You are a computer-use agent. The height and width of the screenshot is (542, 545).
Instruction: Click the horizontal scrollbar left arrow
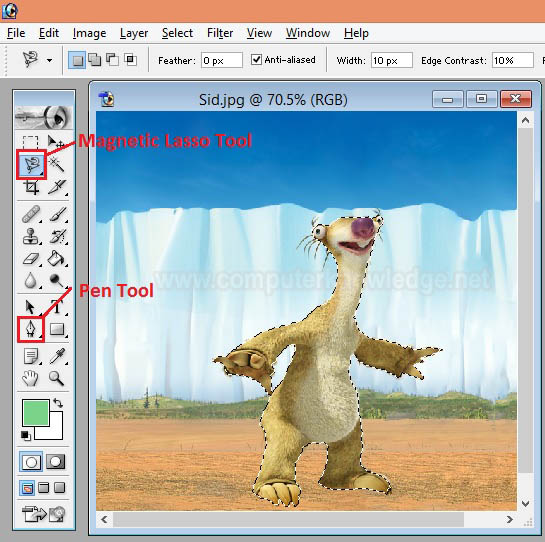pyautogui.click(x=104, y=519)
